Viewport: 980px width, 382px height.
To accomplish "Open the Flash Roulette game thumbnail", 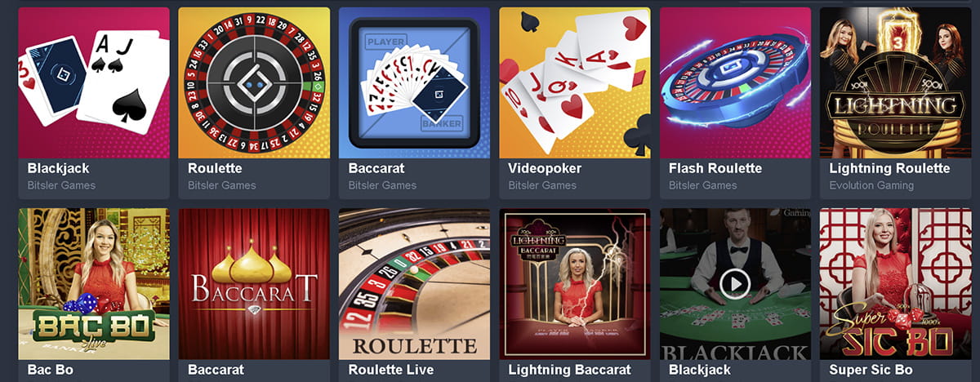I will pyautogui.click(x=735, y=82).
